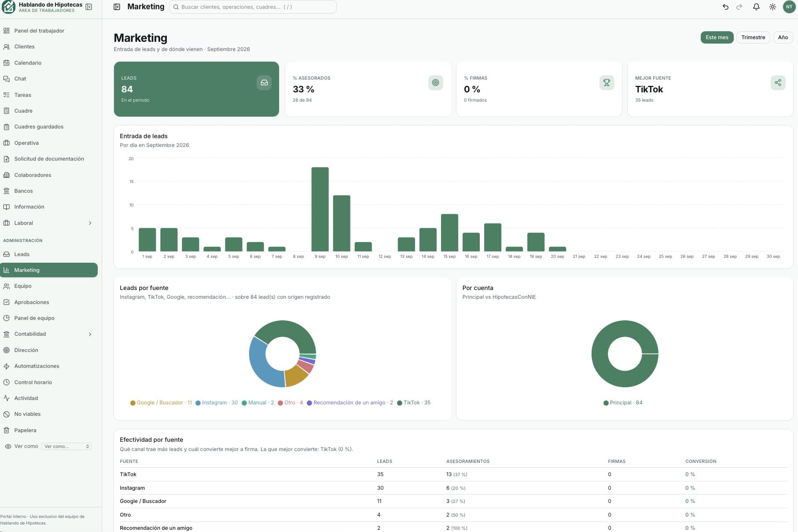Click share icon on Mejor fuente card
Viewport: 798px width, 532px height.
tap(778, 83)
